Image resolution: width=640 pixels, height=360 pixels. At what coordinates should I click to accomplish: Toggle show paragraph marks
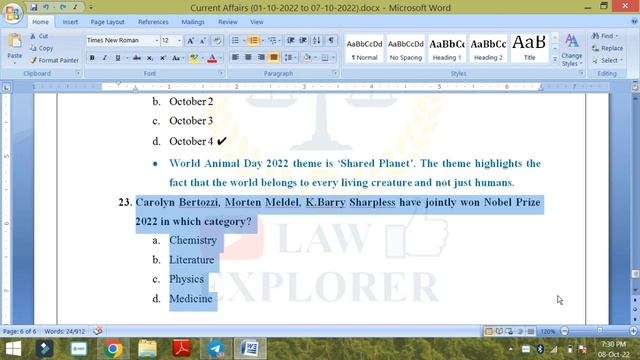331,40
